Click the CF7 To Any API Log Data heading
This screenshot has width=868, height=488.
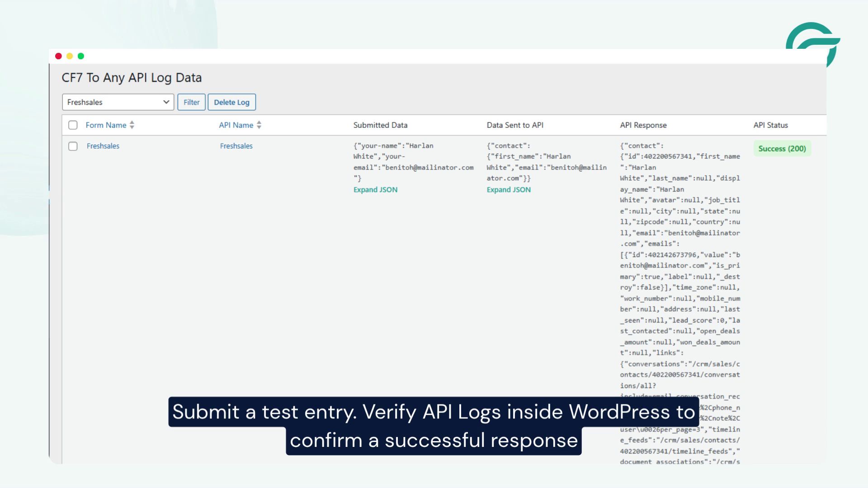coord(132,78)
